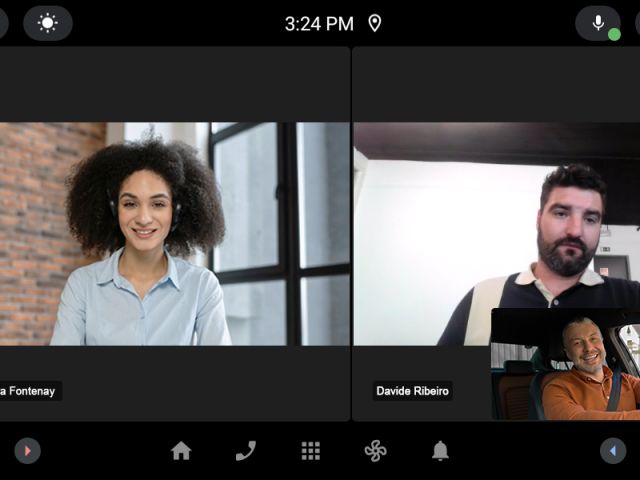640x480 pixels.
Task: Toggle the microphone button
Action: (x=598, y=23)
